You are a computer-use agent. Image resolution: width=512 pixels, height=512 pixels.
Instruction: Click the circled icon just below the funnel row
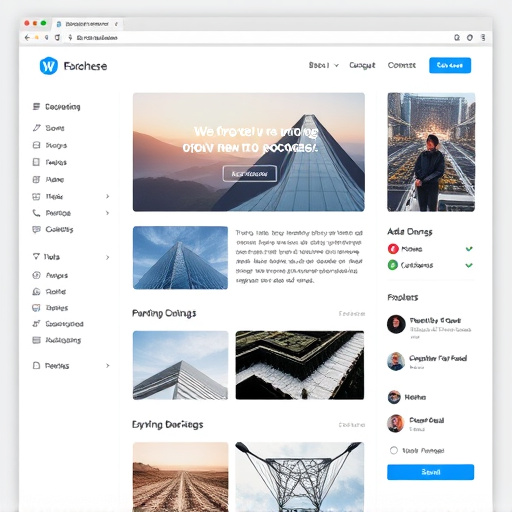pos(36,275)
